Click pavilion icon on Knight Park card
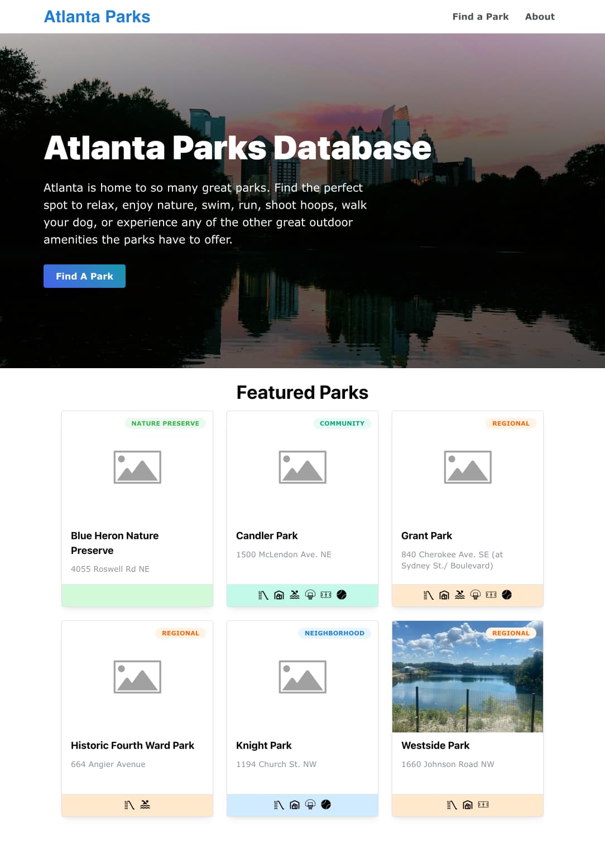The image size is (605, 868). point(295,805)
